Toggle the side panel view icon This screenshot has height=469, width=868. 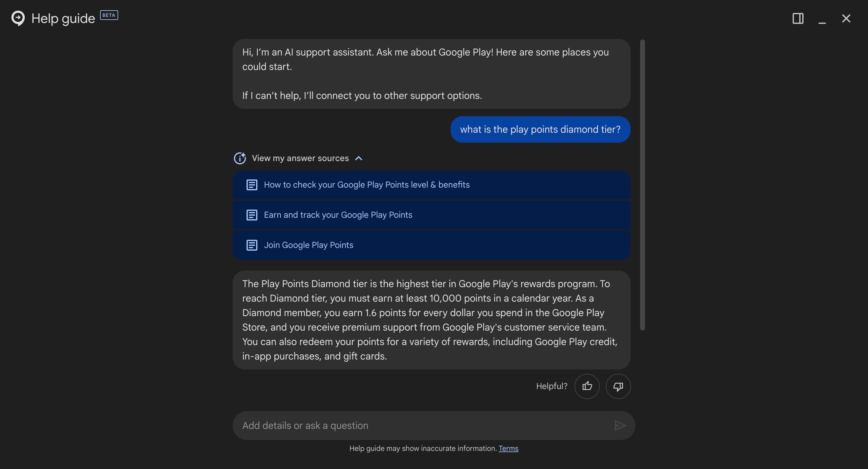tap(797, 18)
